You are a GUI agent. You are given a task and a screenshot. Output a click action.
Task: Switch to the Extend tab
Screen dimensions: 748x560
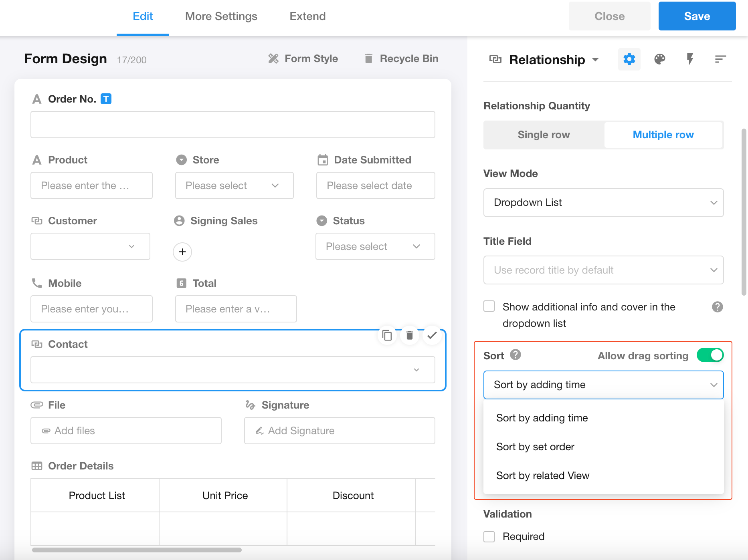click(x=307, y=16)
